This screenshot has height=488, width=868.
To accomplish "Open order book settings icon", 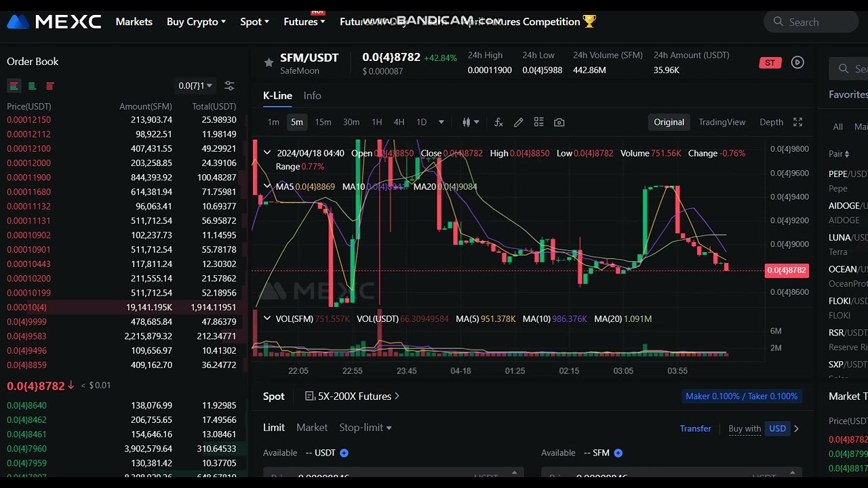I will click(229, 86).
